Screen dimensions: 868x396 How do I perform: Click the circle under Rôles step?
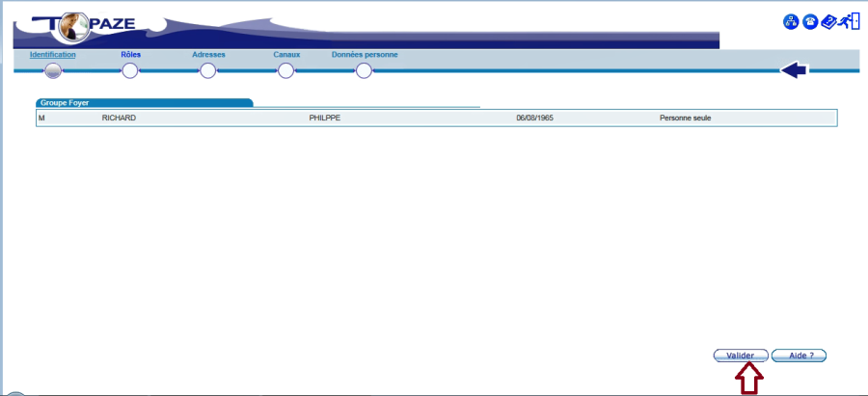130,70
